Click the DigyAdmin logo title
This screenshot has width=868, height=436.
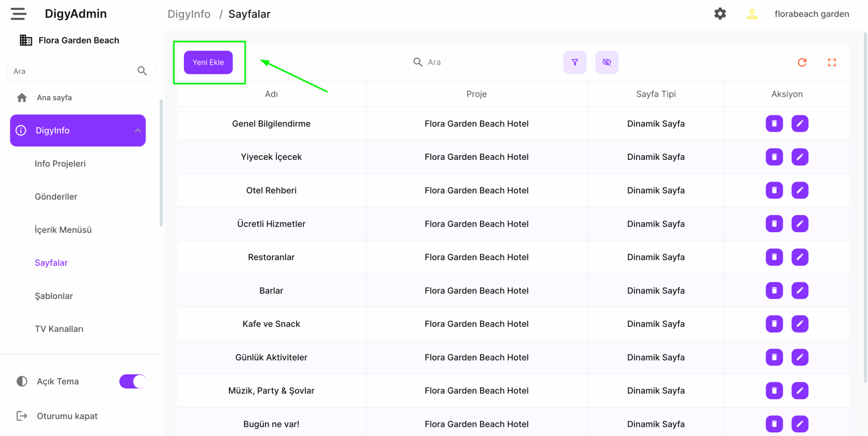click(76, 14)
